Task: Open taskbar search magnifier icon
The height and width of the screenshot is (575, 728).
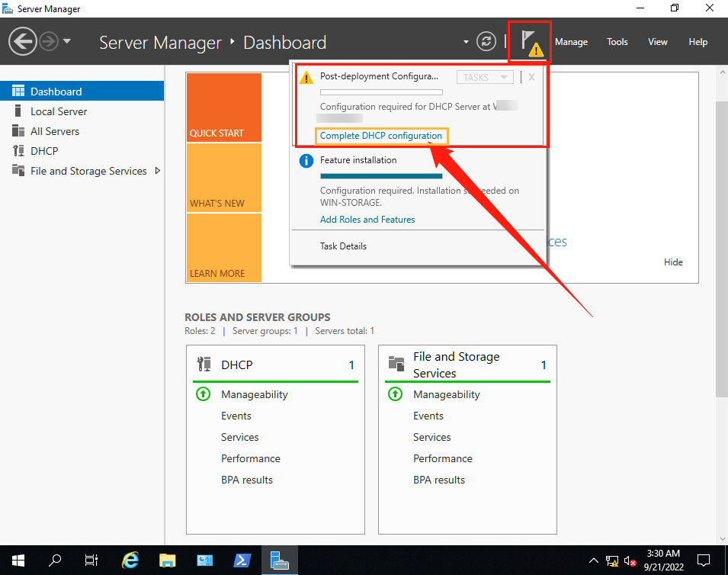Action: click(55, 561)
